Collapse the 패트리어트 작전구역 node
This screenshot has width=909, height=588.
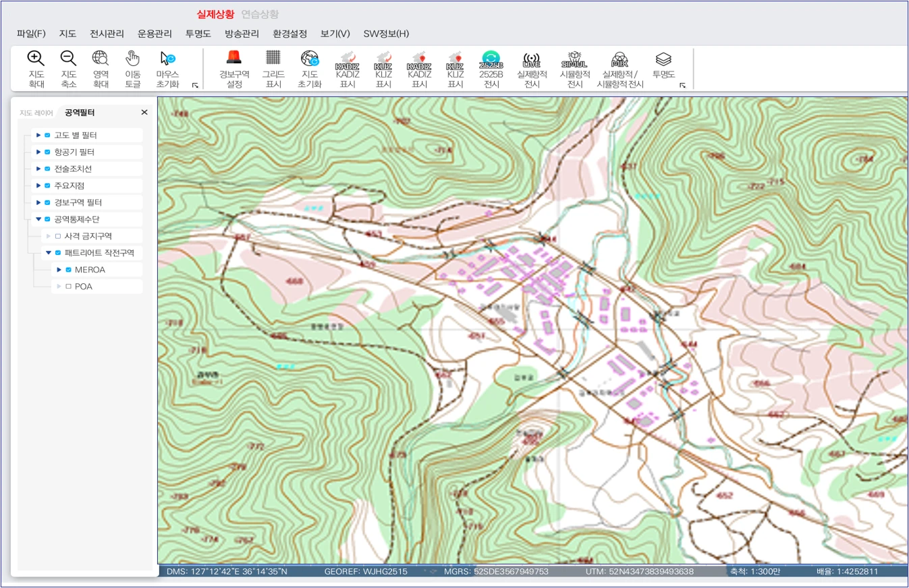[49, 253]
